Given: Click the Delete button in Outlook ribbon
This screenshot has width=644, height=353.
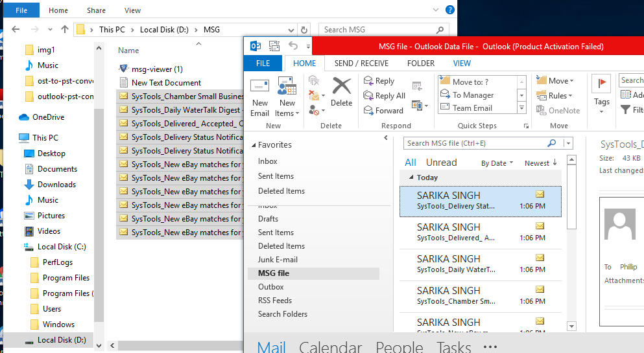Looking at the screenshot, I should [x=342, y=93].
